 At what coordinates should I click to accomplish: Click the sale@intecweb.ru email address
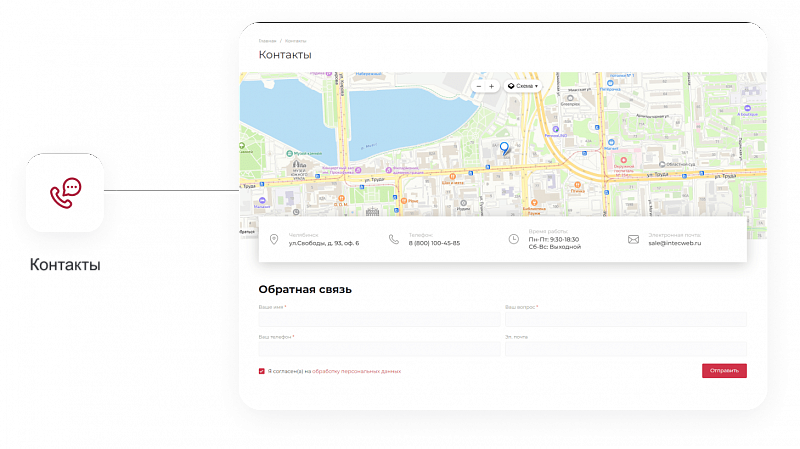(x=674, y=243)
